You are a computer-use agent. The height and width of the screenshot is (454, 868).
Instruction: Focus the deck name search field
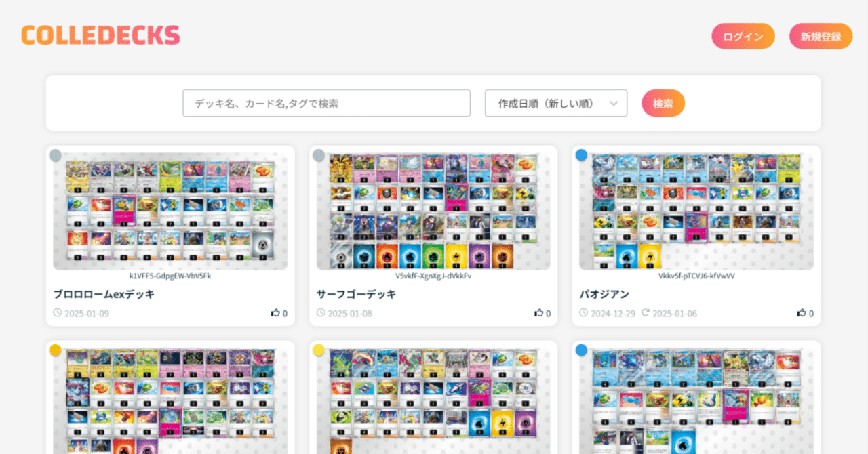(326, 103)
